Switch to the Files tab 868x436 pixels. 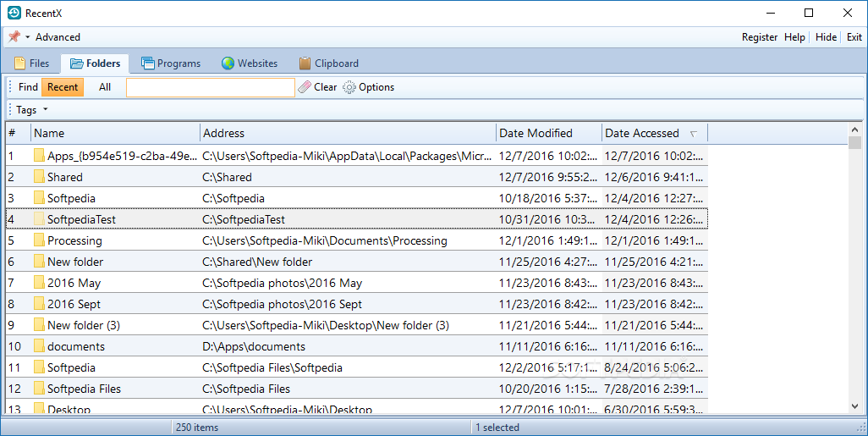coord(31,63)
